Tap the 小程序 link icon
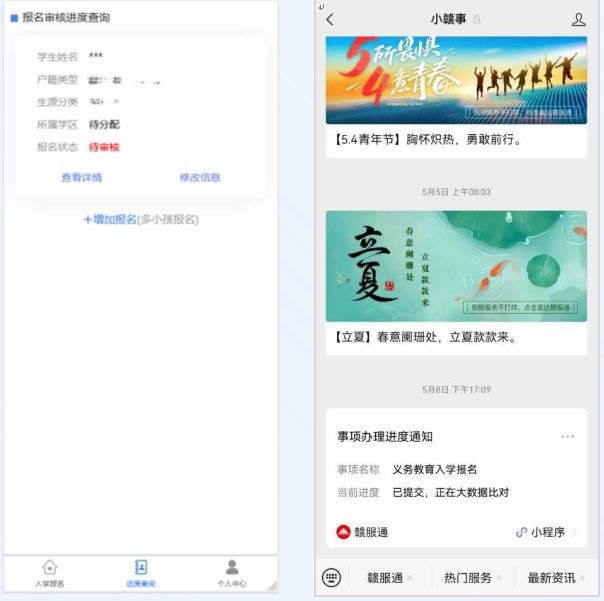604x601 pixels. pyautogui.click(x=521, y=532)
